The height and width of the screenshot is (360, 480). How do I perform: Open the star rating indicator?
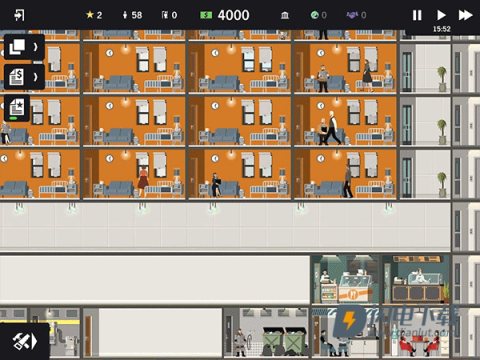pos(94,15)
